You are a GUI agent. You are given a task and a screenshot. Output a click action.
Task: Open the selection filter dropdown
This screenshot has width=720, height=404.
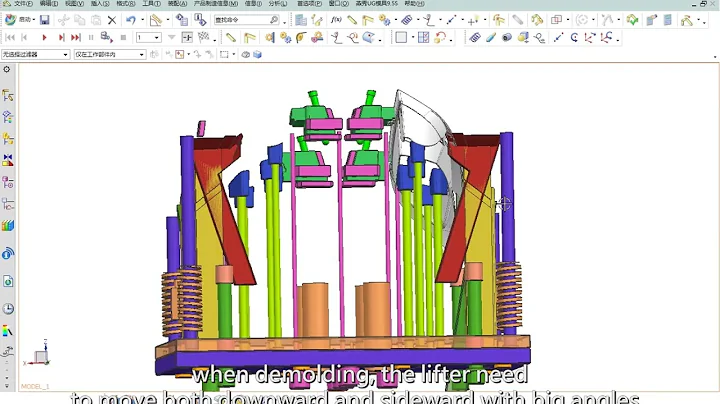pyautogui.click(x=35, y=54)
